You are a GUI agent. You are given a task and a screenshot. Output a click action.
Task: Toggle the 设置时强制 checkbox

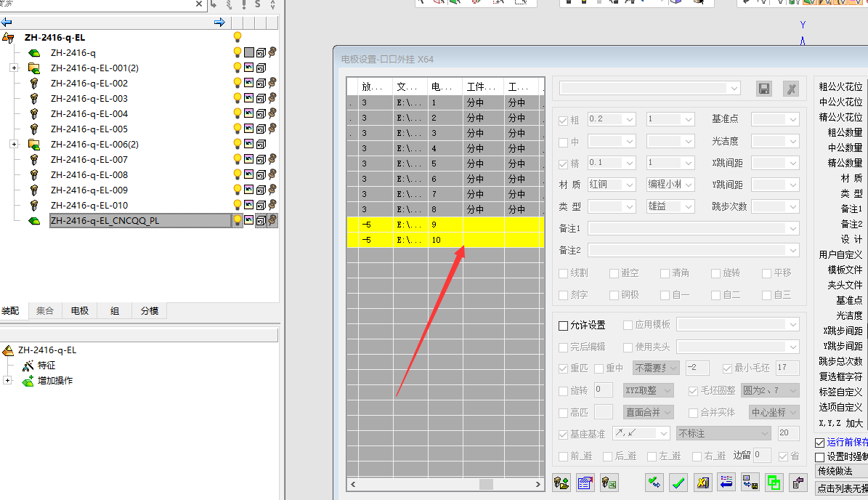[820, 457]
